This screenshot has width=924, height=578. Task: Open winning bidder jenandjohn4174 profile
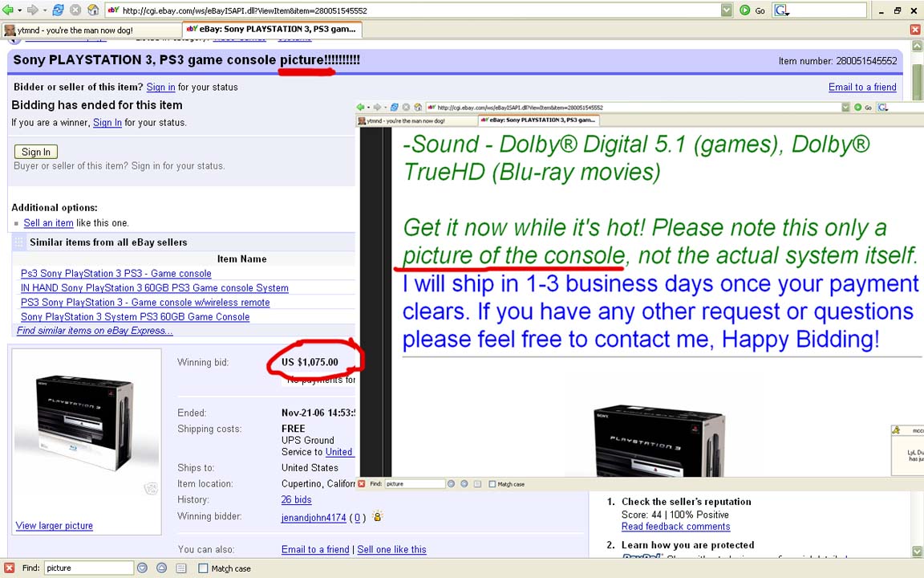314,517
